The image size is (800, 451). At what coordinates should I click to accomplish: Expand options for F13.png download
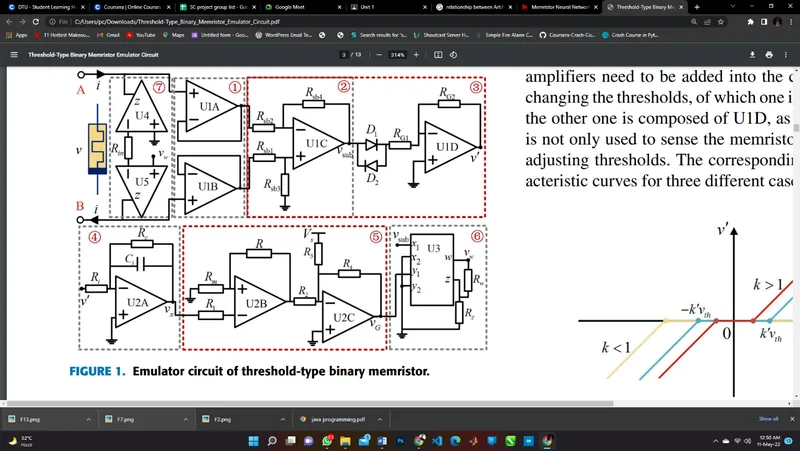coord(88,419)
